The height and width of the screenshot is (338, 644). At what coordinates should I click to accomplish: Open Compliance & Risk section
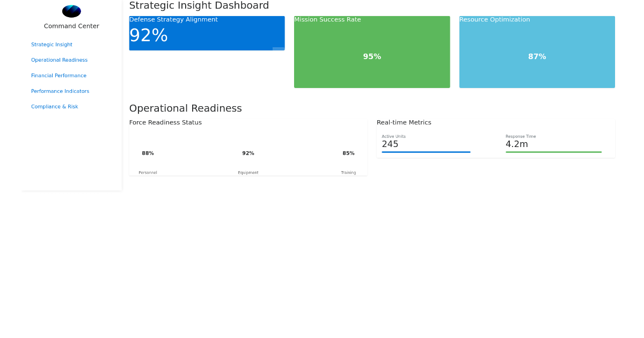pyautogui.click(x=54, y=106)
